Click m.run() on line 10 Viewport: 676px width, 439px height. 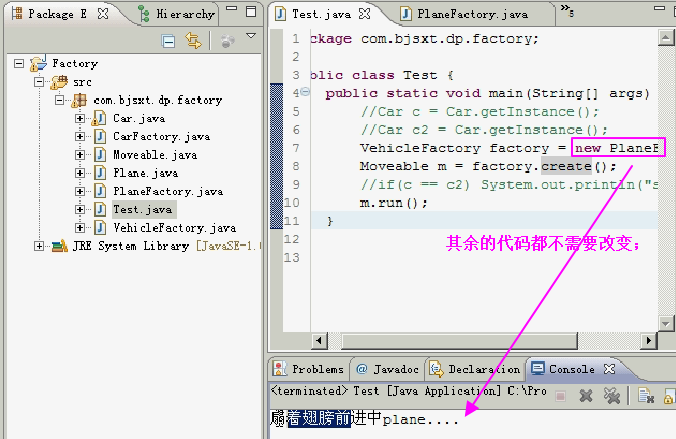pyautogui.click(x=394, y=203)
